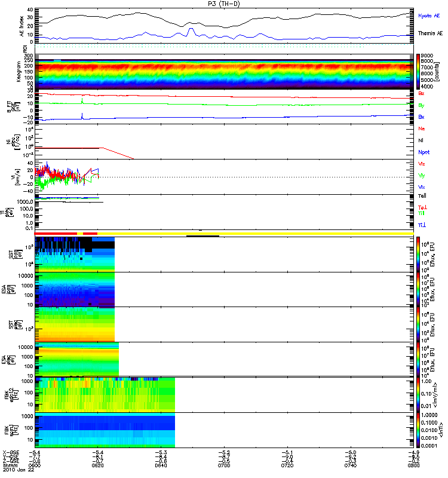
Task: Click the Keogram counts color bar
Action: point(418,71)
